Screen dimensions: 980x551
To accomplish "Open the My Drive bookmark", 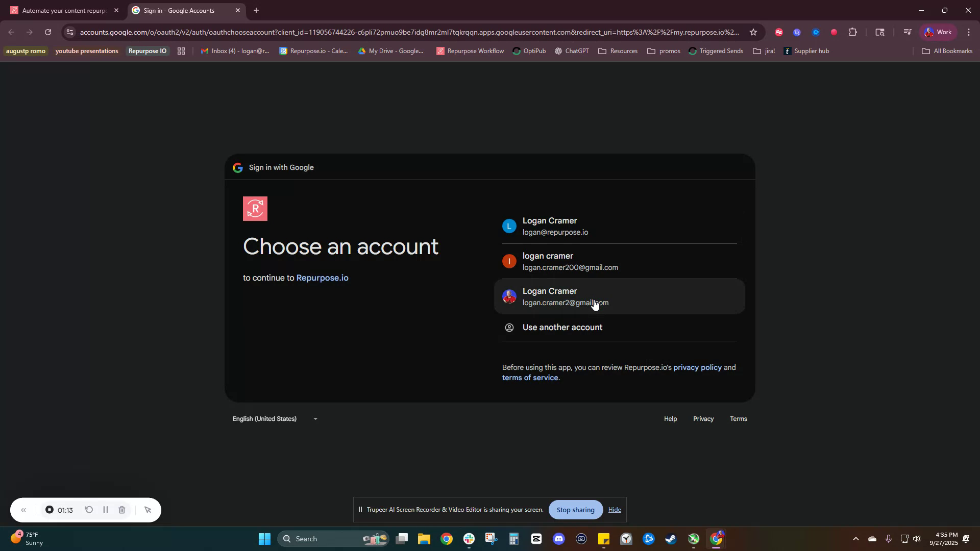I will 391,51.
